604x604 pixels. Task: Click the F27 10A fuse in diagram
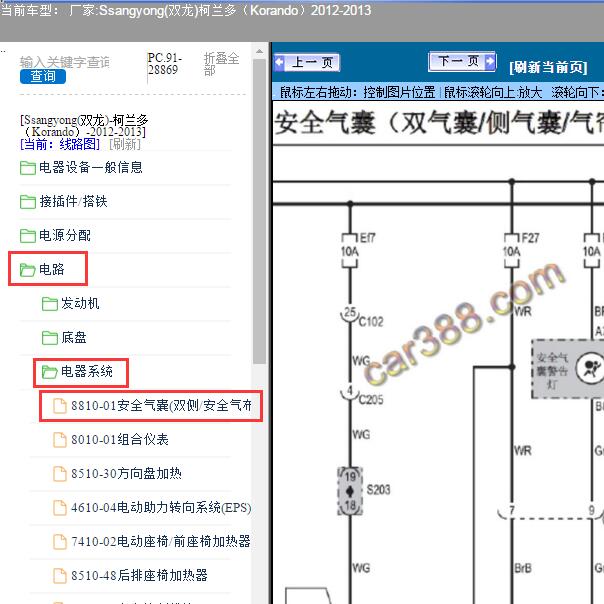[x=512, y=251]
